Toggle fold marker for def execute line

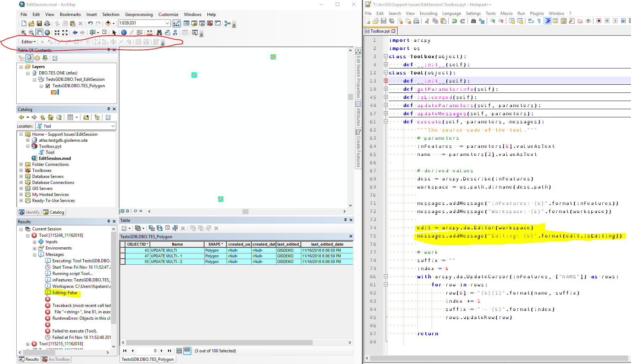point(386,122)
